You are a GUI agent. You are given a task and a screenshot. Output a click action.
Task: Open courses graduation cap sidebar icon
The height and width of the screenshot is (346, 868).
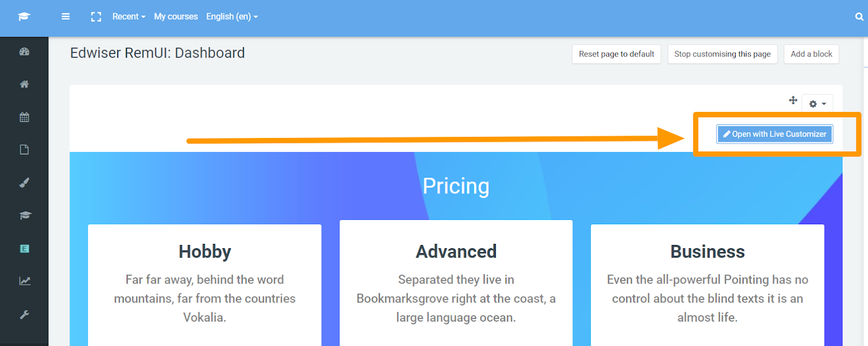[x=25, y=216]
